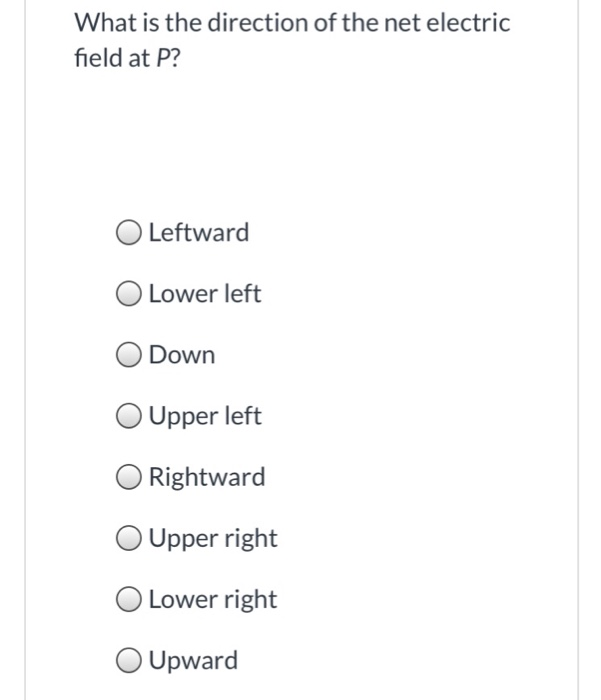Click the 'Lower left' answer label text
The height and width of the screenshot is (700, 601).
pos(205,294)
